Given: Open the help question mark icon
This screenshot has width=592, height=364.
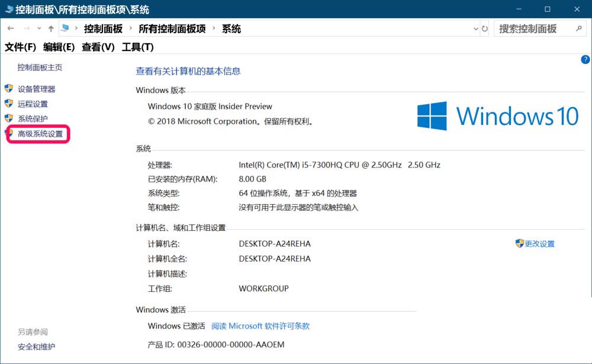Looking at the screenshot, I should pyautogui.click(x=585, y=60).
